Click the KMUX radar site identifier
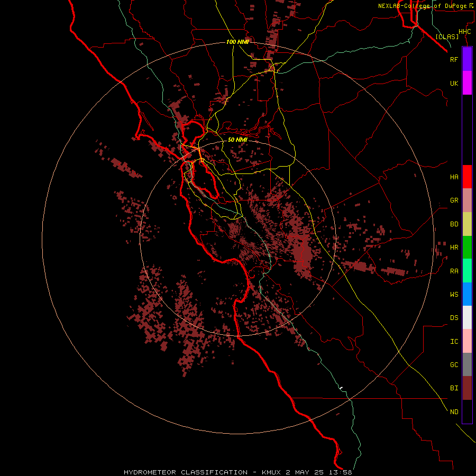The image size is (476, 476). (x=272, y=472)
